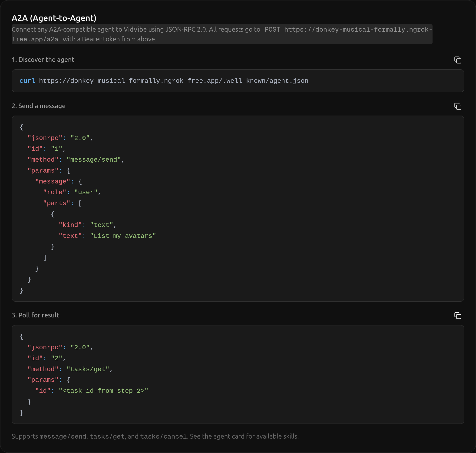Click the "params" line in Poll for result block

coord(49,380)
